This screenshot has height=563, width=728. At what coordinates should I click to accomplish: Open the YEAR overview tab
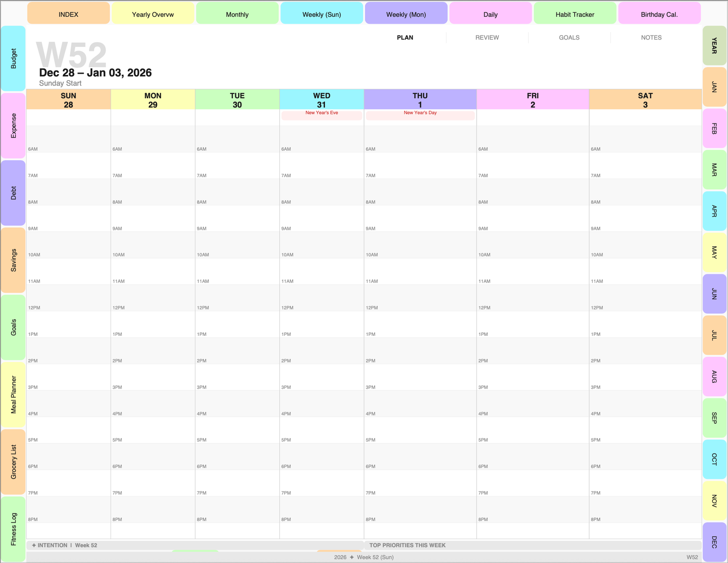pyautogui.click(x=714, y=46)
